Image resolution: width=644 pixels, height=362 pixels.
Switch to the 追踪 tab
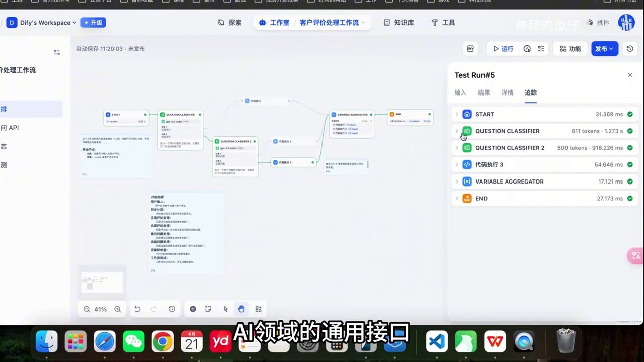pyautogui.click(x=531, y=93)
